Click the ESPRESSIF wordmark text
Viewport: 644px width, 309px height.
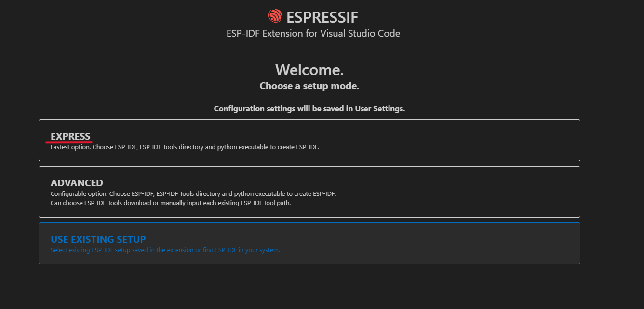(322, 16)
